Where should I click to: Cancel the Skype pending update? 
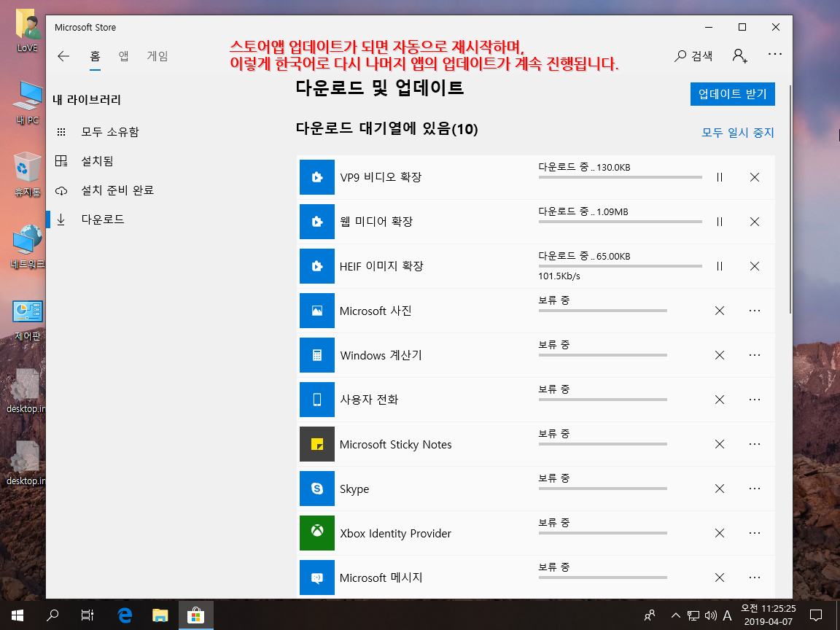tap(720, 489)
